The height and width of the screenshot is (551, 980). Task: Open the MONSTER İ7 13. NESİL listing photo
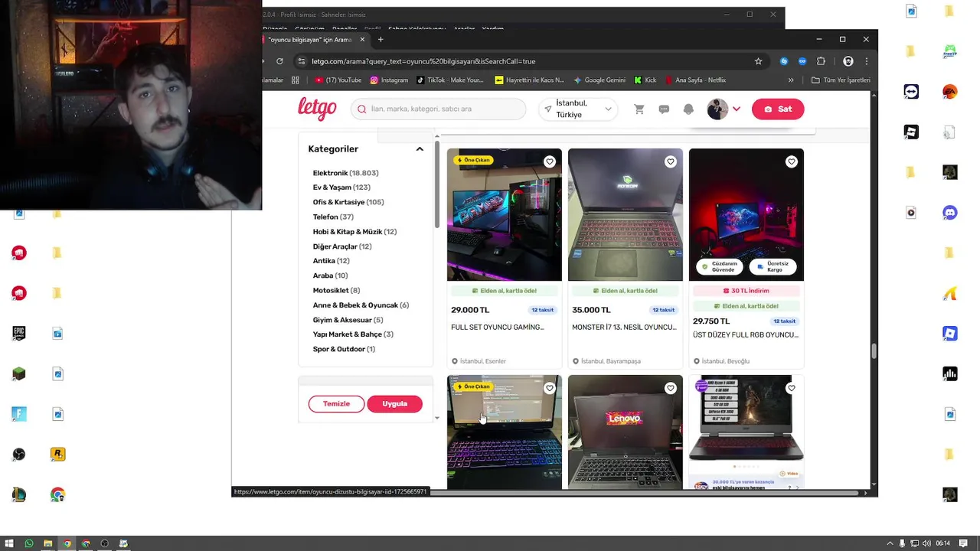pyautogui.click(x=626, y=215)
